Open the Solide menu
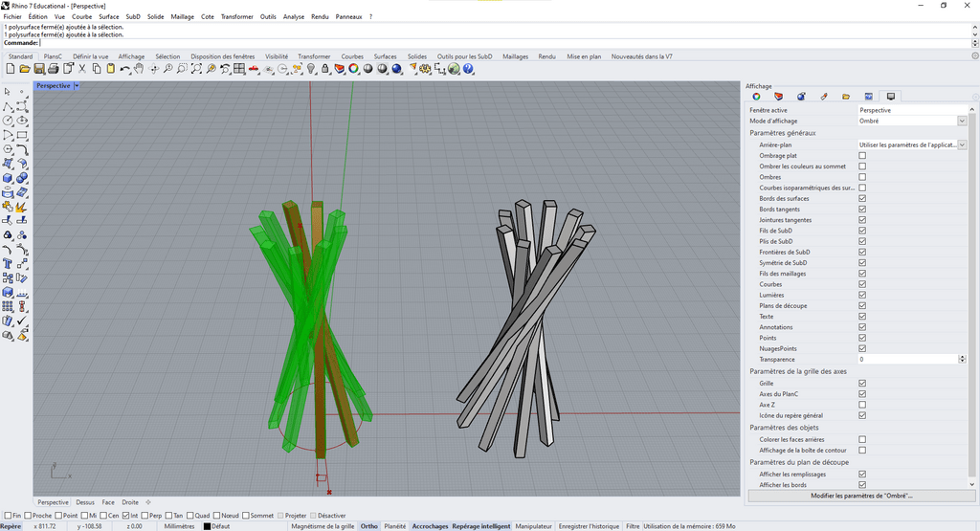This screenshot has height=531, width=980. (x=156, y=17)
